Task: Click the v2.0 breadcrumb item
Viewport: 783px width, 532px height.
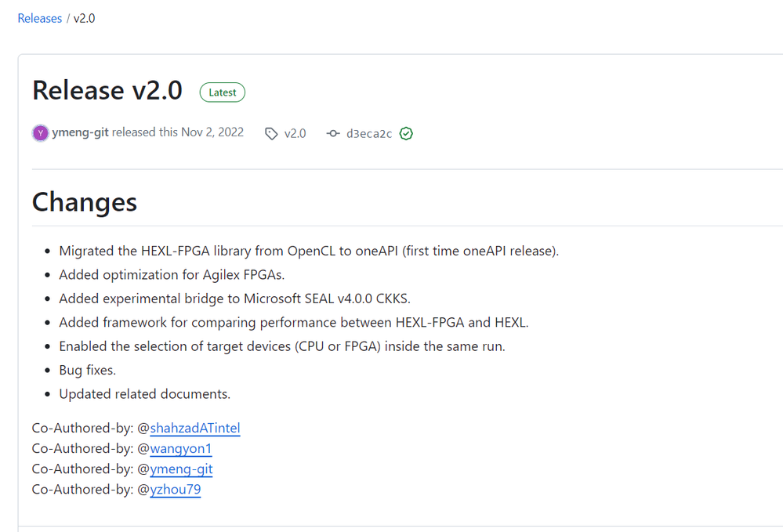Action: tap(84, 18)
